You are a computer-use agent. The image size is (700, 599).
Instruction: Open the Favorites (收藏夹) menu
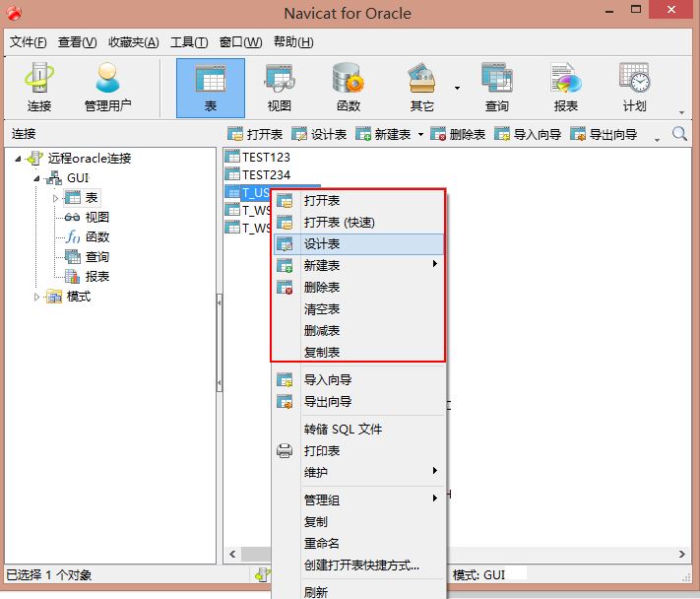click(x=134, y=42)
